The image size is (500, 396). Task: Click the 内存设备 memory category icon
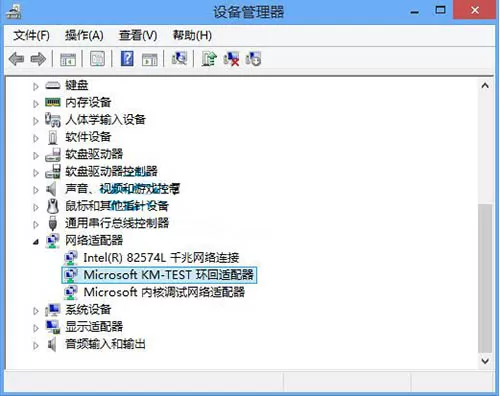tap(53, 102)
